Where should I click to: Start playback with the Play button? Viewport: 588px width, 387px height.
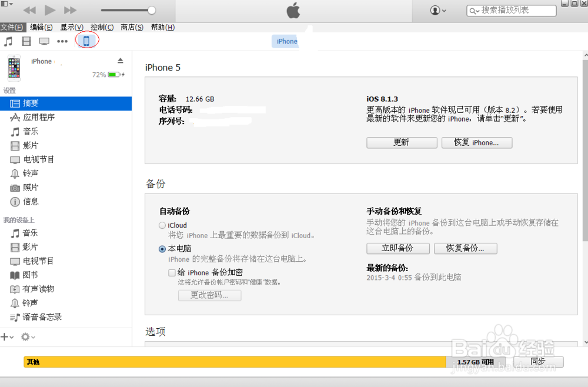[x=49, y=10]
